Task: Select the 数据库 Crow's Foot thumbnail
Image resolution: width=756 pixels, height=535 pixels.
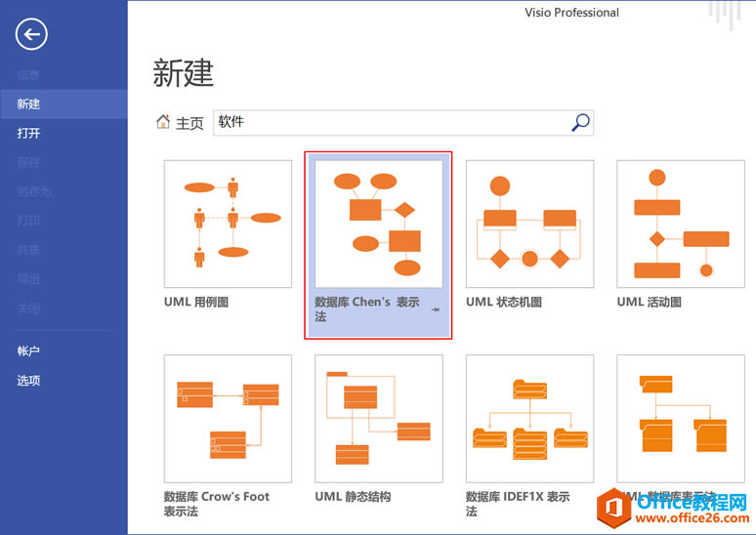Action: pos(228,419)
